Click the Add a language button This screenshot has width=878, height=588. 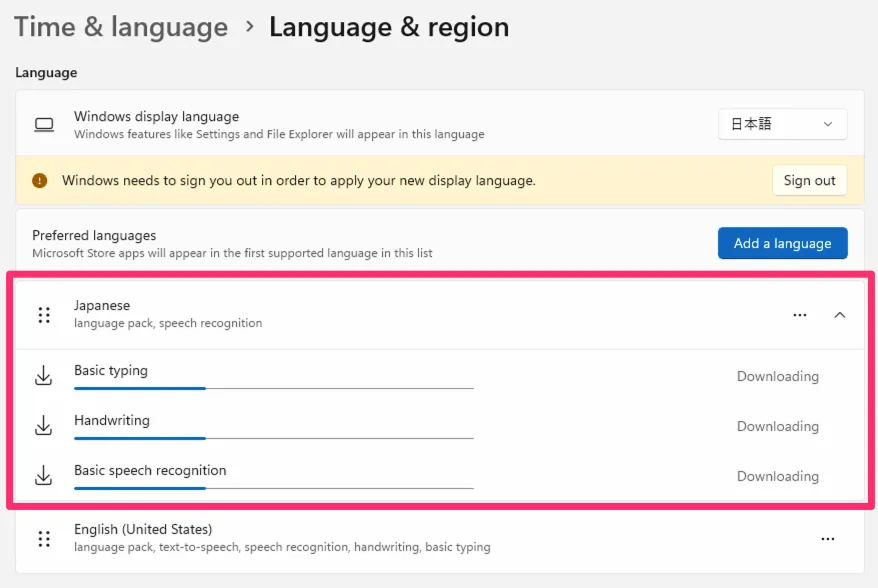782,243
